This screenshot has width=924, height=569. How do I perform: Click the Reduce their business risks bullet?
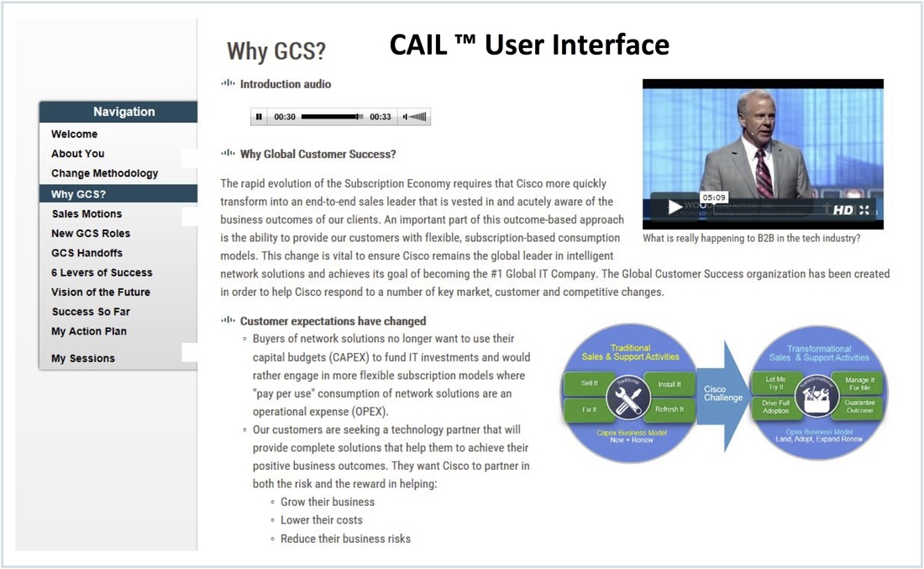click(346, 539)
